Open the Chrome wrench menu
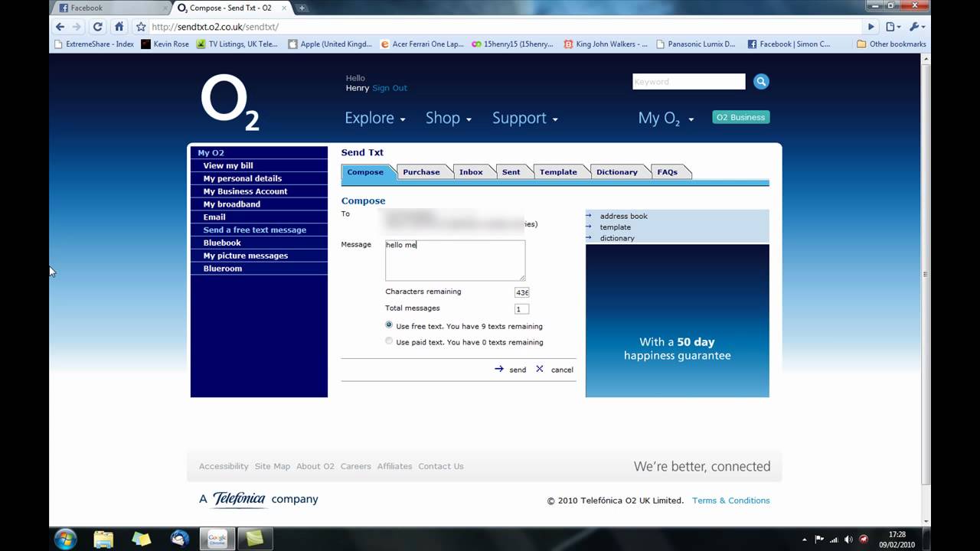Image resolution: width=980 pixels, height=551 pixels. point(916,27)
